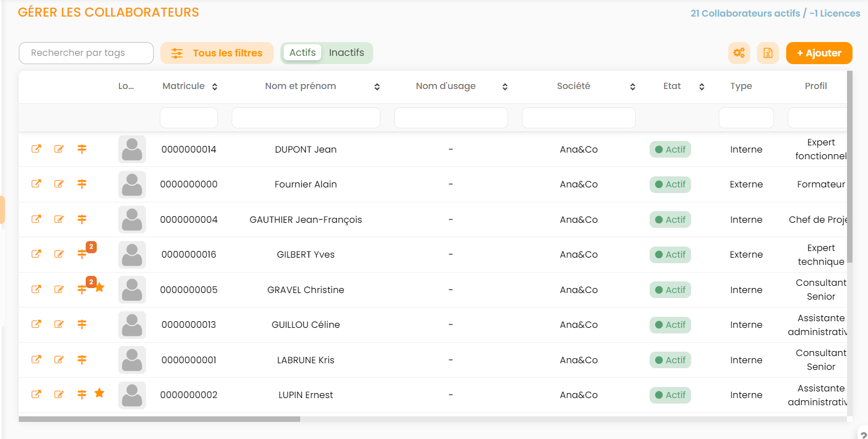
Task: Edit the LABRUNE Kris collaborator entry
Action: point(59,360)
